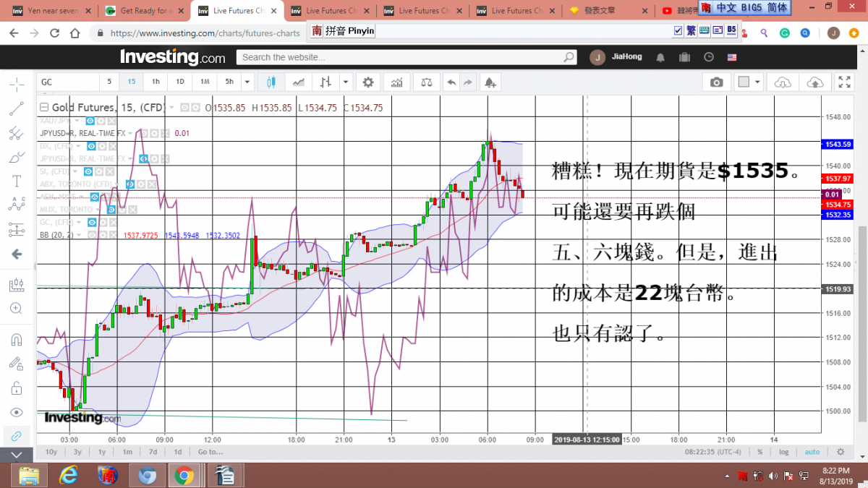The width and height of the screenshot is (868, 488).
Task: Open indicators chart icon in toolbar
Action: pos(396,82)
